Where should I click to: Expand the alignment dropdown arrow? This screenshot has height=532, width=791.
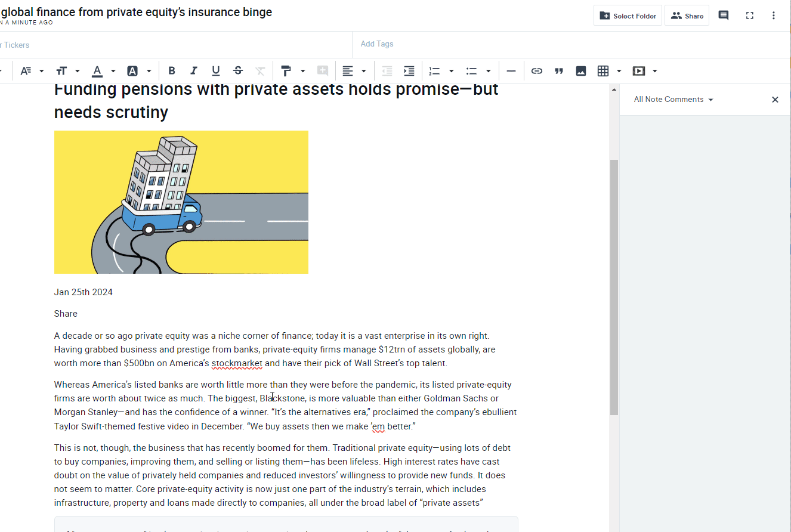pyautogui.click(x=364, y=71)
